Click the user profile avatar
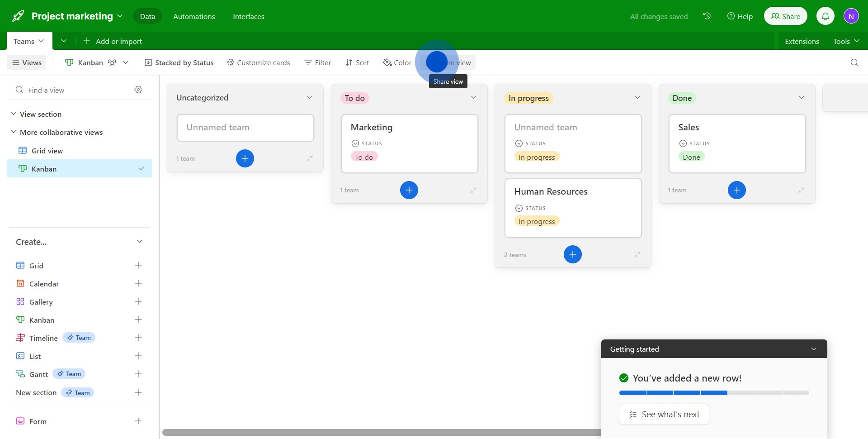This screenshot has width=868, height=439. coord(852,16)
